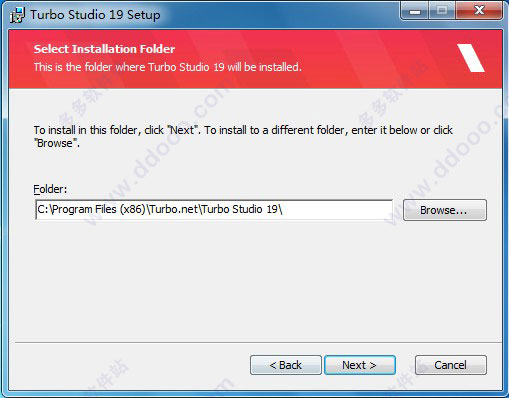
Task: Minimize the Turbo Studio 19 Setup window
Action: 415,12
